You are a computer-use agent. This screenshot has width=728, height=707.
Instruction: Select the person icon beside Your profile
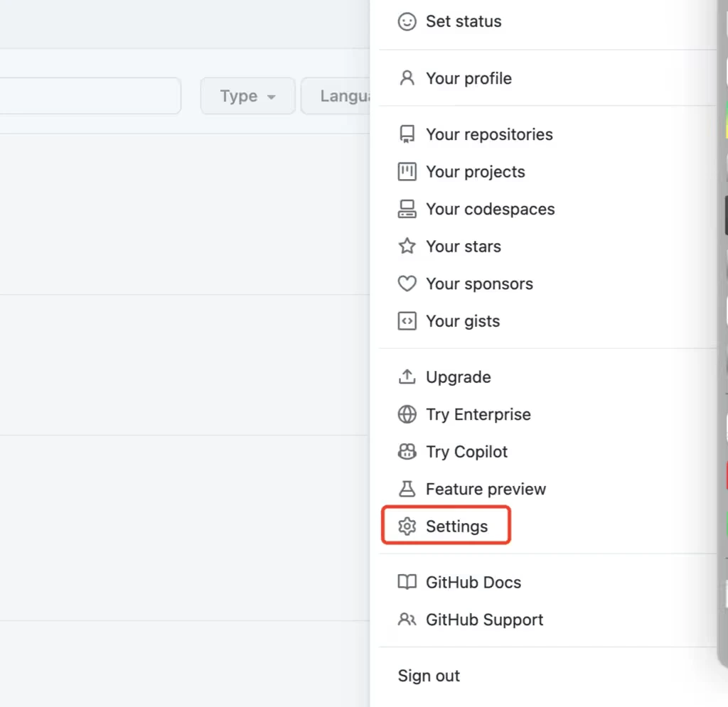[x=407, y=78]
